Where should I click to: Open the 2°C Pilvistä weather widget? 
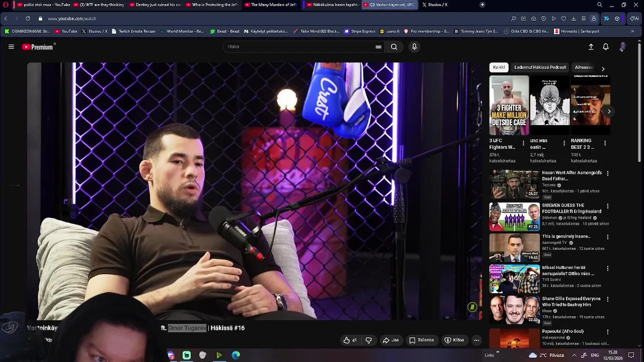coord(546,355)
